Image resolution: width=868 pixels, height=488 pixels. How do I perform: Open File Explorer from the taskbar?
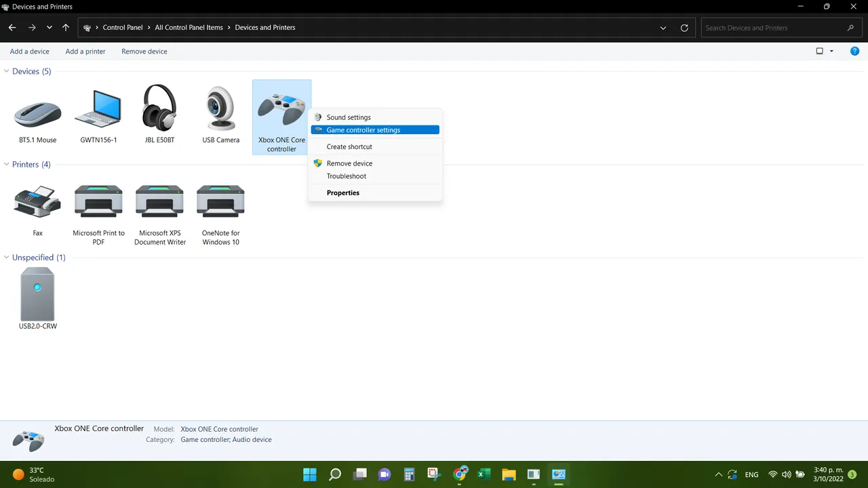point(509,474)
